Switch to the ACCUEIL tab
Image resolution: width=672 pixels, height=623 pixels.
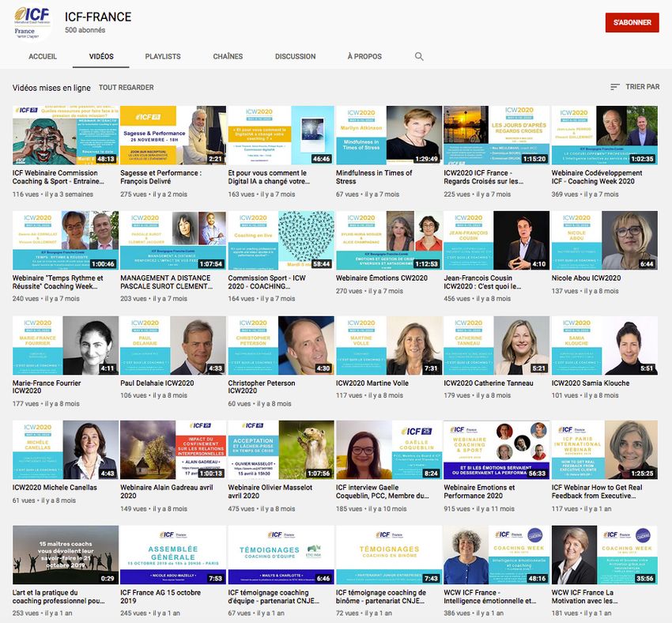[43, 57]
